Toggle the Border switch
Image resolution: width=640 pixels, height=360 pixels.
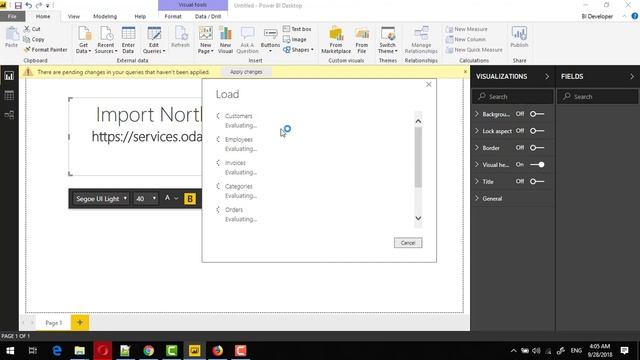tap(537, 148)
